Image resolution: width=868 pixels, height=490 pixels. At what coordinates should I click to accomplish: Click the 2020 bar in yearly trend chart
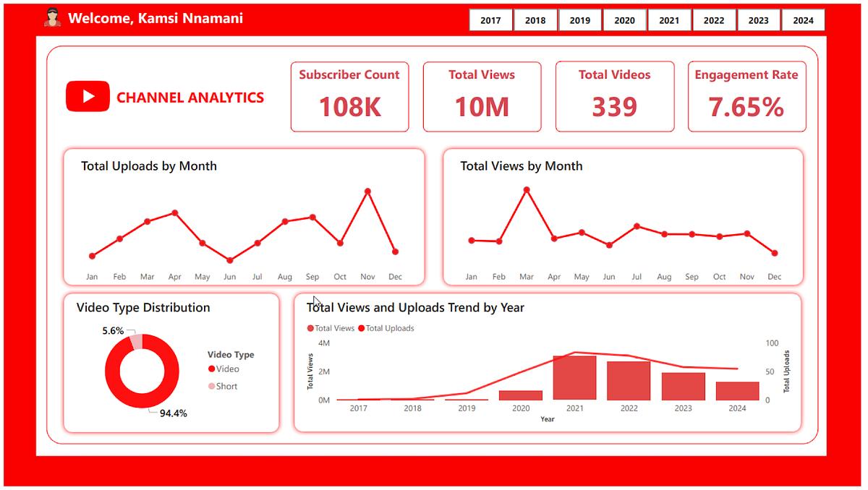[521, 395]
